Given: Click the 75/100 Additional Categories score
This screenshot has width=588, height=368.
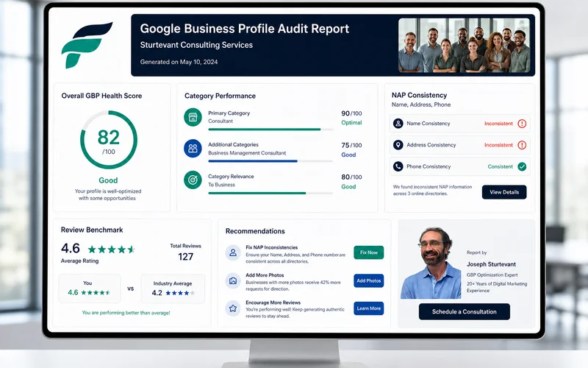Looking at the screenshot, I should pos(351,145).
